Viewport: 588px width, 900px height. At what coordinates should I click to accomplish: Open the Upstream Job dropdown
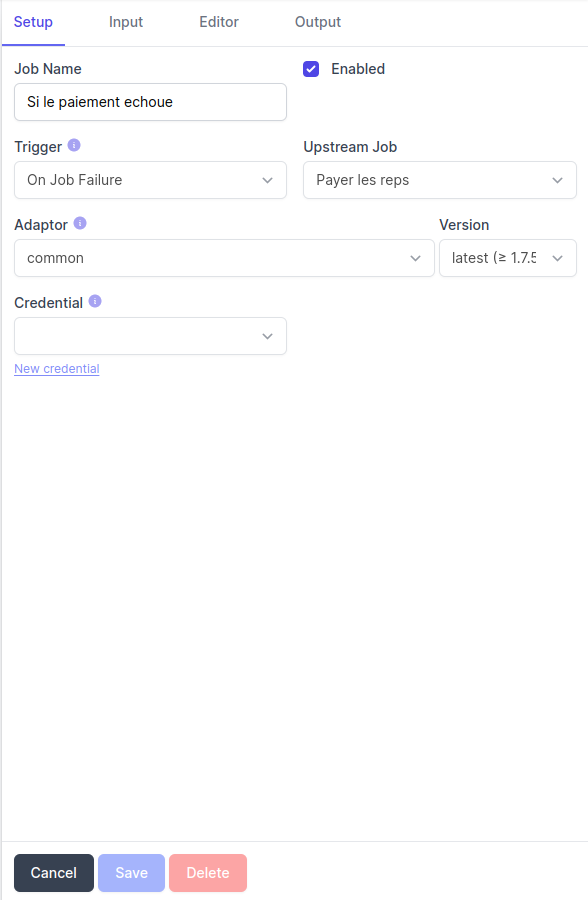coord(439,180)
